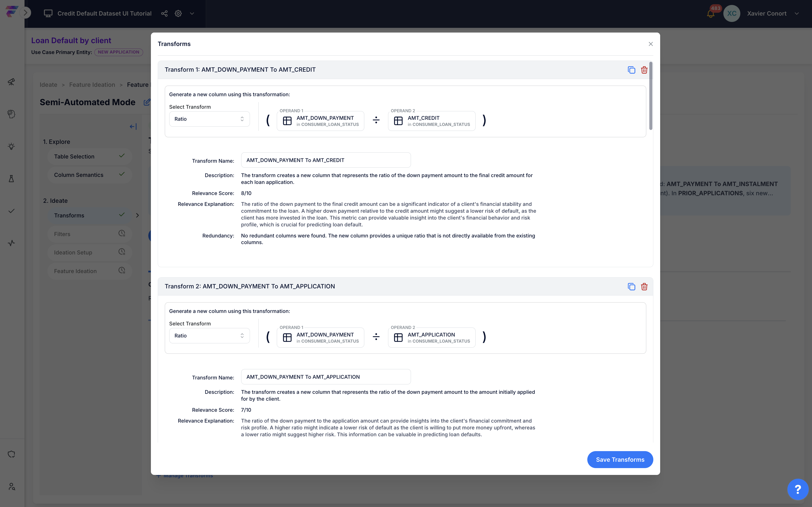Open the lightbulb ideate icon in sidebar
The width and height of the screenshot is (812, 507).
pyautogui.click(x=11, y=146)
